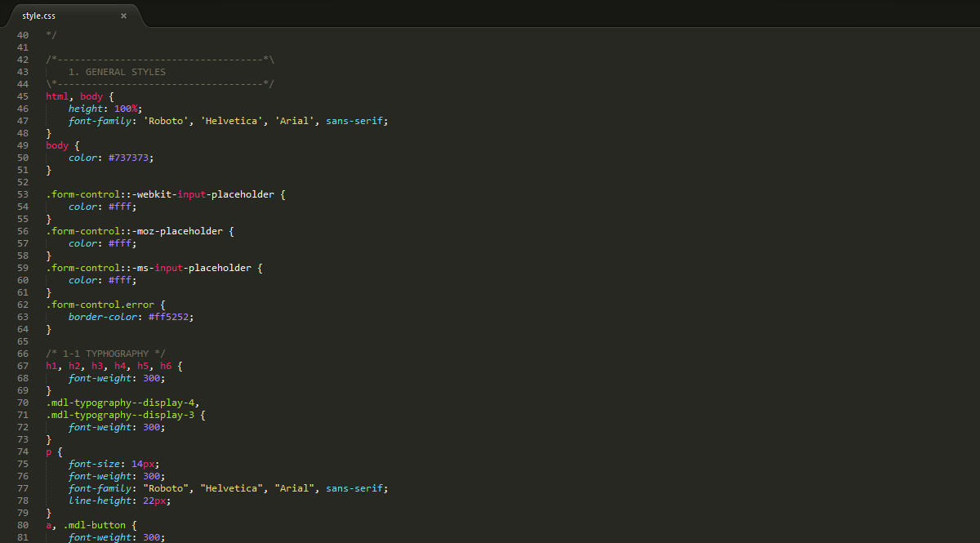980x543 pixels.
Task: Click the .mdl-typography--display-4 selector
Action: [122, 403]
